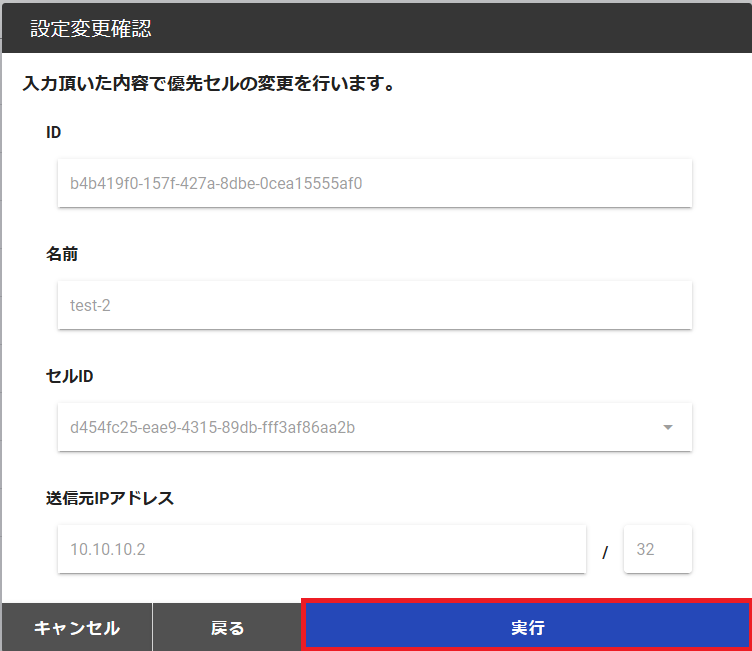Open the セルID dropdown arrow
Screen dimensions: 752x651
pos(668,427)
